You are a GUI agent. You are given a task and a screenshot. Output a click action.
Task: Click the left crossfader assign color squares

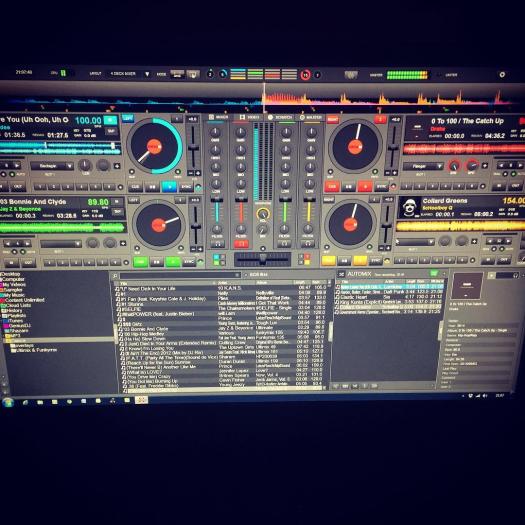coord(219,260)
